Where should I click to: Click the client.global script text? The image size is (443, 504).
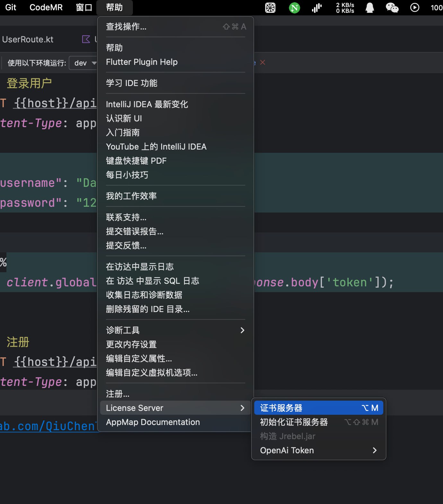pyautogui.click(x=51, y=282)
